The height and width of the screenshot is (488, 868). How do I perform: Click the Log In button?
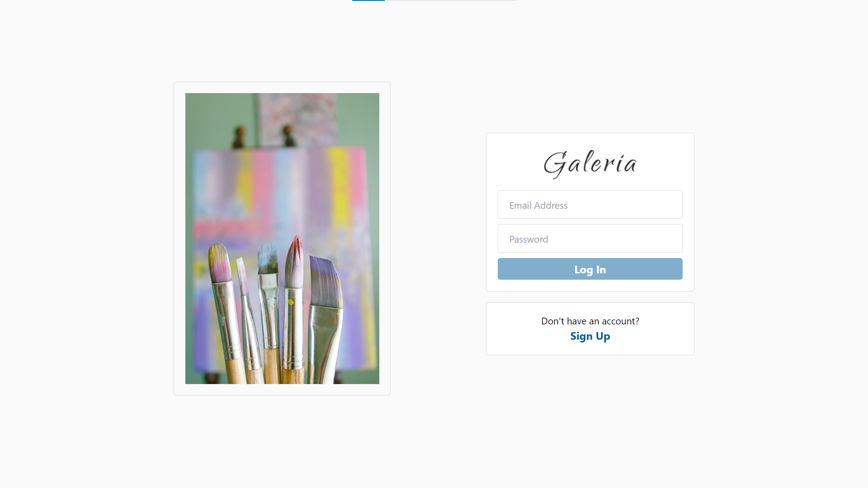[590, 269]
